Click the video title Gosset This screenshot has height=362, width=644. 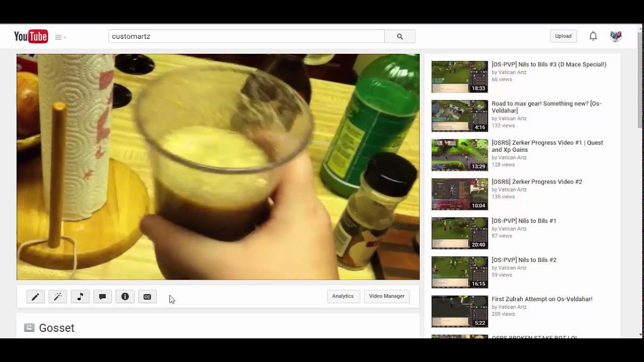(x=57, y=328)
